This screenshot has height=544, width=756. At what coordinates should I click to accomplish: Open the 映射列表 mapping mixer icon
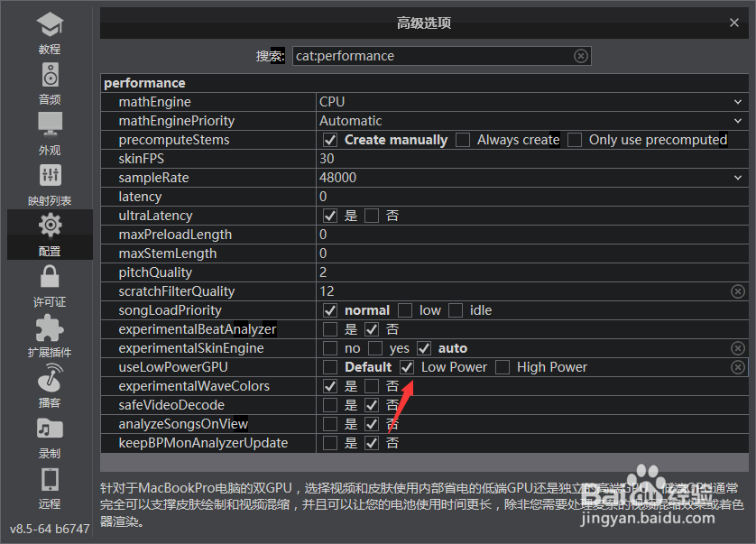50,175
